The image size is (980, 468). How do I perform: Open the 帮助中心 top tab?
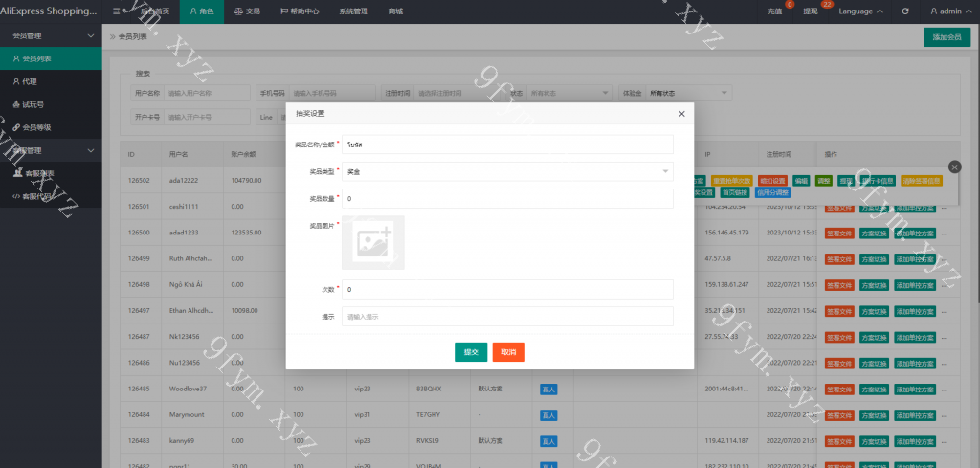(x=300, y=11)
